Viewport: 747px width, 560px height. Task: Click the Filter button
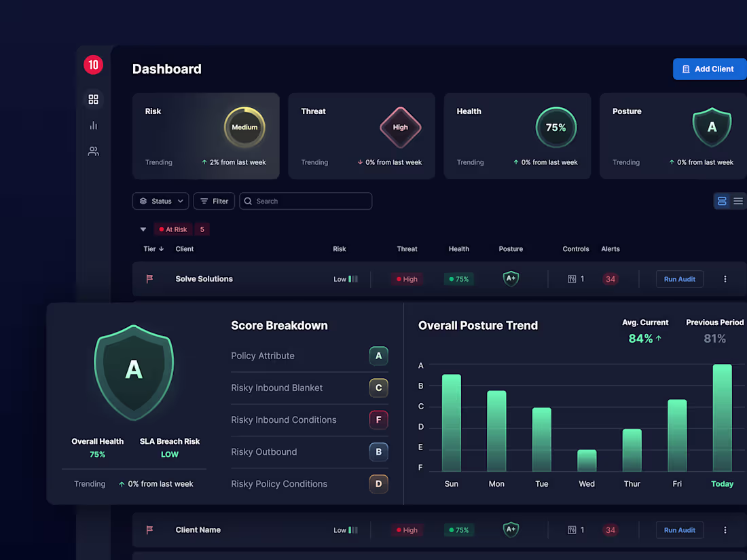pyautogui.click(x=214, y=201)
